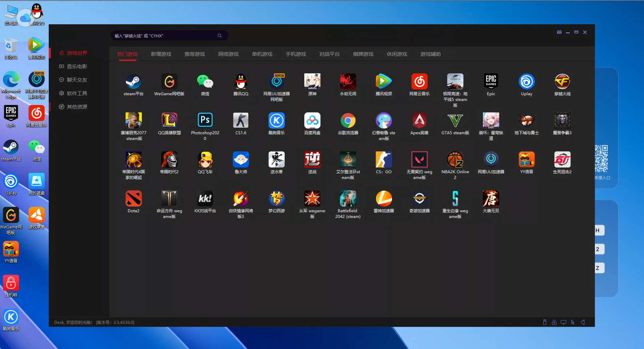Open the steam平台 game icon
The height and width of the screenshot is (349, 644).
coord(133,82)
